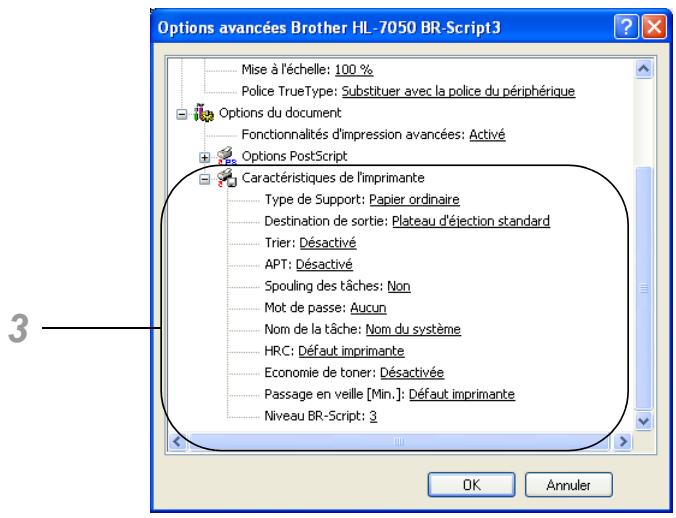Click the vertical scrollbar up arrow
This screenshot has height=518, width=676.
tap(644, 69)
